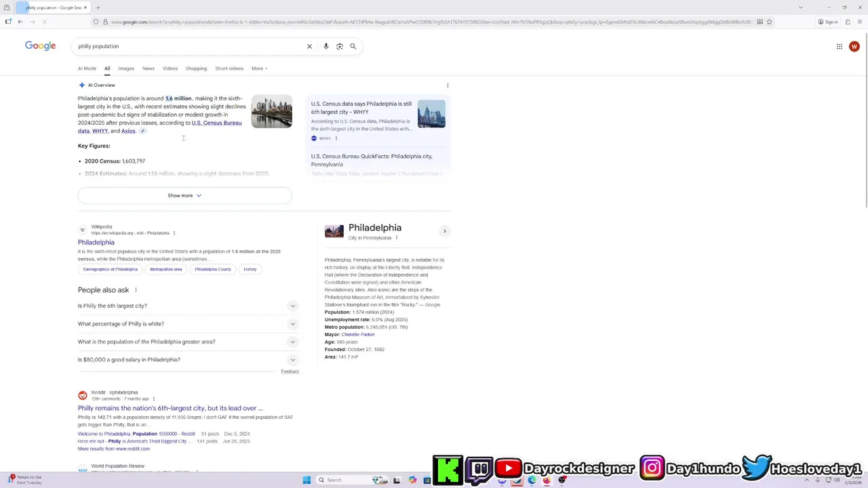Start voice search with microphone icon
Viewport: 868px width, 488px height.
point(326,46)
